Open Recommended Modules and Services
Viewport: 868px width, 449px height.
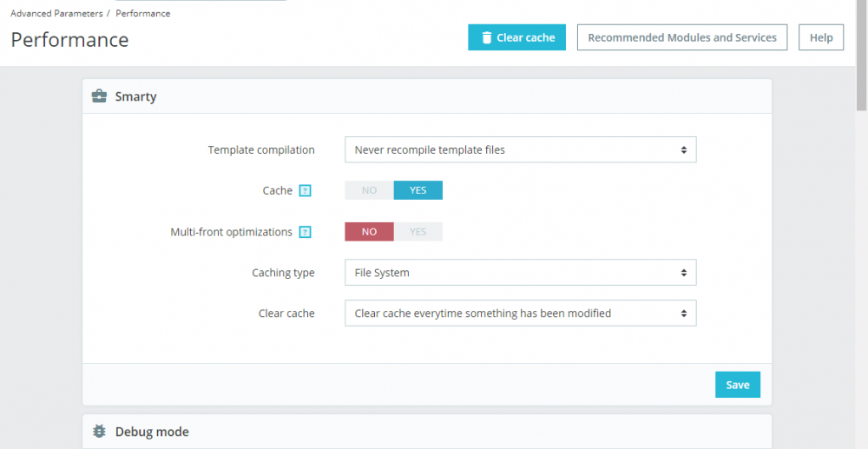[682, 37]
